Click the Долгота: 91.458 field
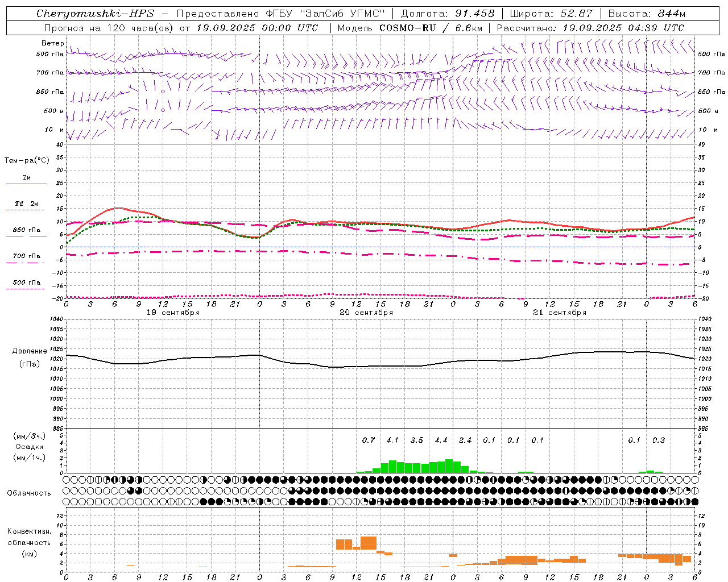The height and width of the screenshot is (582, 728). click(x=448, y=14)
